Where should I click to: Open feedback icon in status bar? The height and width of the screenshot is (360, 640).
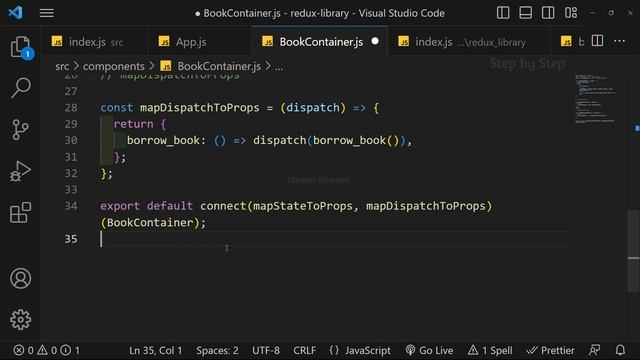tap(595, 350)
